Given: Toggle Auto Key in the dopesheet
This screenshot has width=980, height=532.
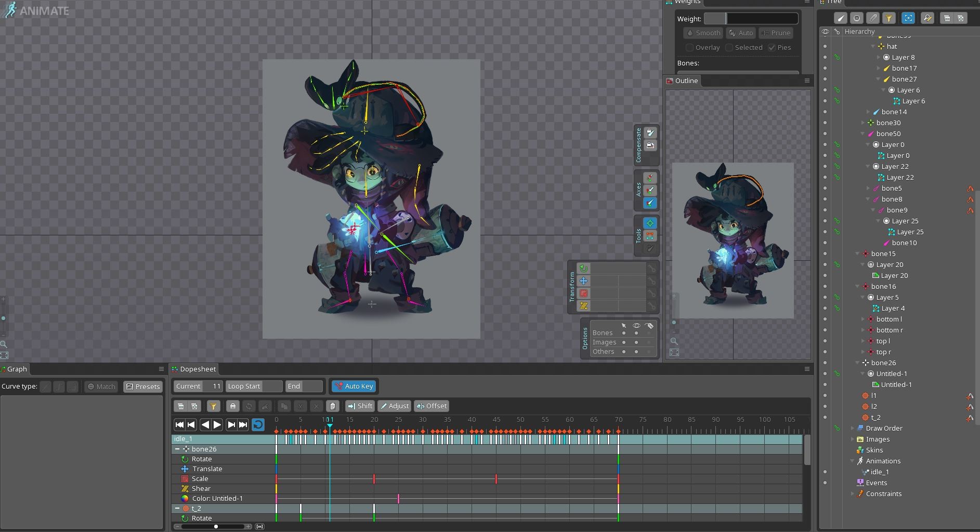Looking at the screenshot, I should tap(354, 386).
